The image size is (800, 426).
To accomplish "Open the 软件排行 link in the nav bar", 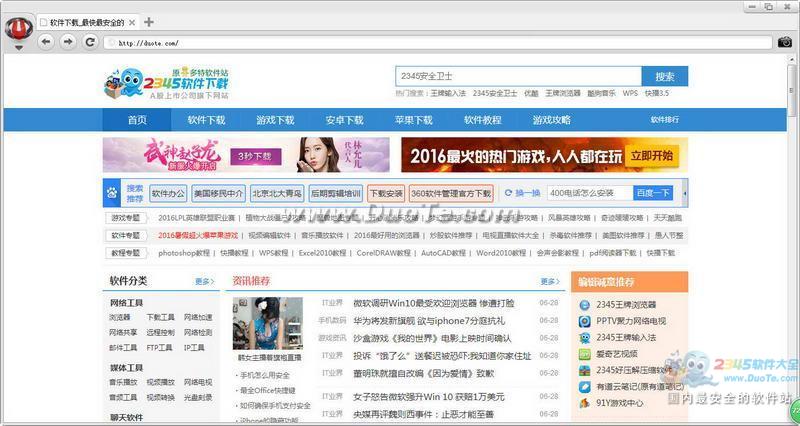I will coord(664,119).
